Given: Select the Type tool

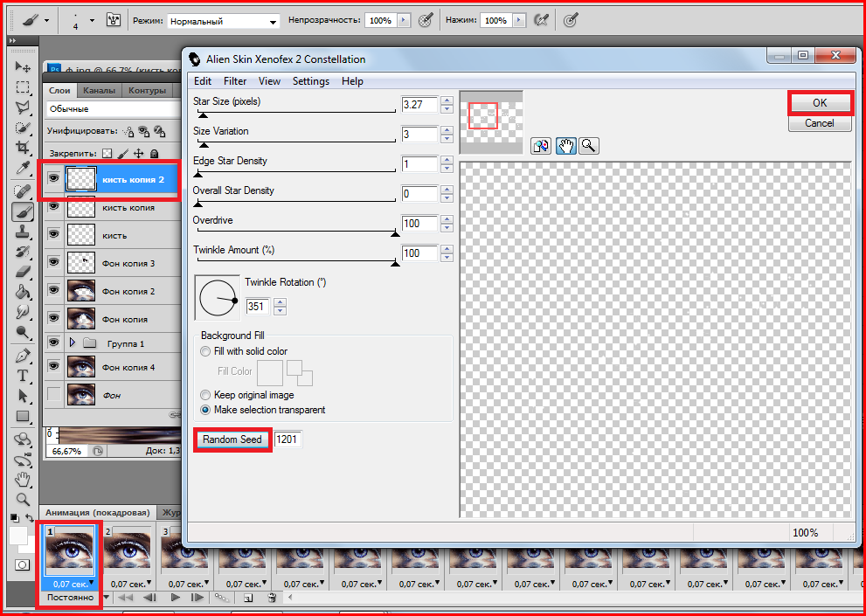Looking at the screenshot, I should pyautogui.click(x=22, y=376).
